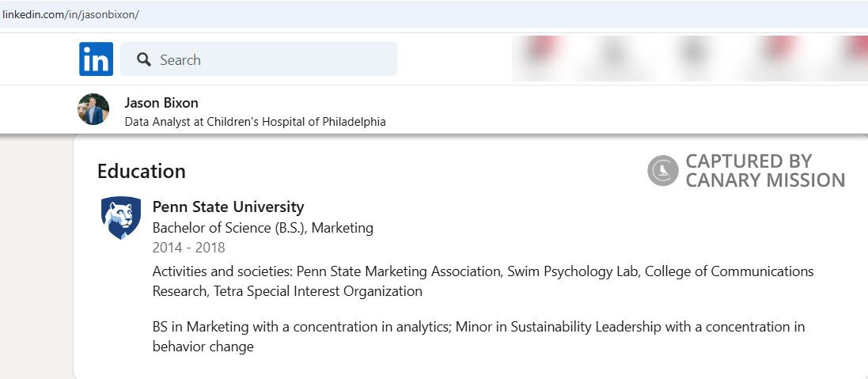Click the Canary Mission bird icon
The height and width of the screenshot is (379, 868).
click(663, 171)
